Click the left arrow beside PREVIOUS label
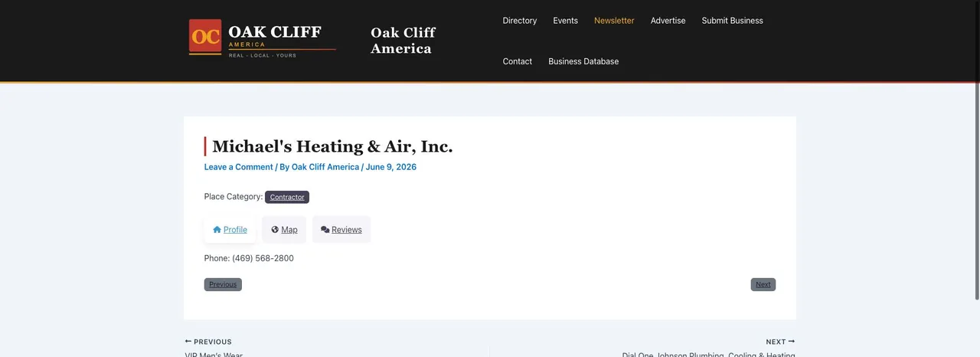980x357 pixels. pos(188,342)
